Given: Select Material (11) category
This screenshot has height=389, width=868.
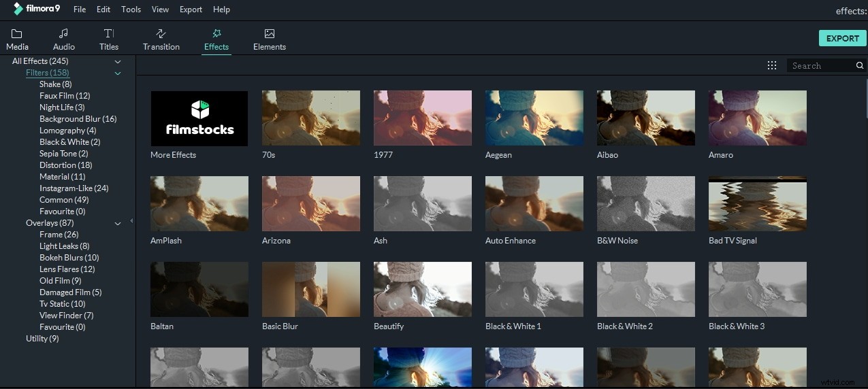Looking at the screenshot, I should click(x=62, y=177).
